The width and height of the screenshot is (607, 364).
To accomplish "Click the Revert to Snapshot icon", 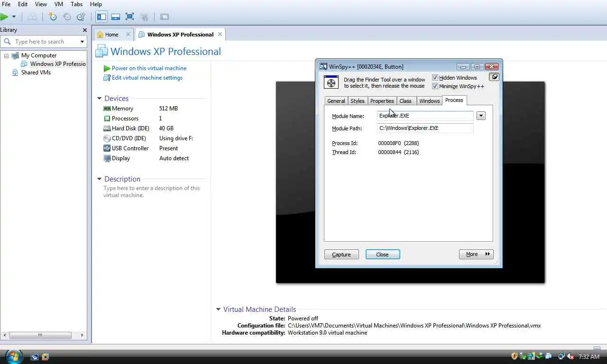I will 67,17.
